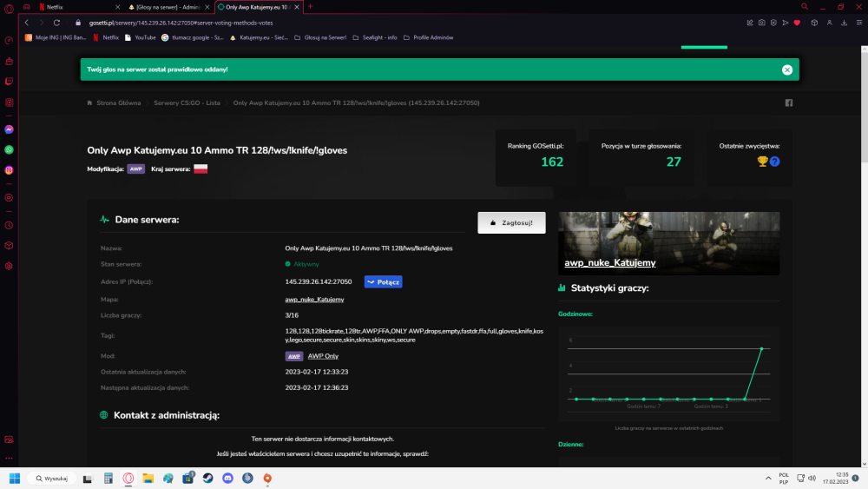The height and width of the screenshot is (489, 868).
Task: Open WhatsApp in the sidebar
Action: [x=9, y=149]
